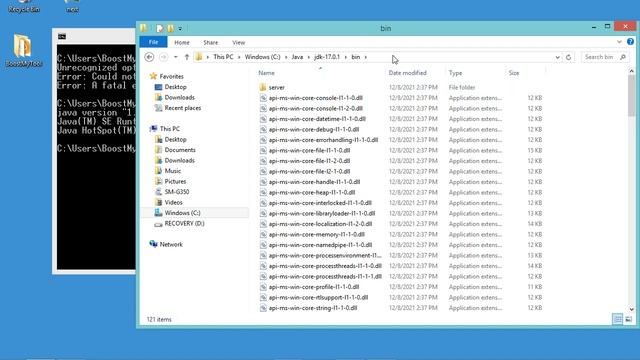Click the Properties quick access toolbar icon
The width and height of the screenshot is (640, 360).
click(160, 29)
